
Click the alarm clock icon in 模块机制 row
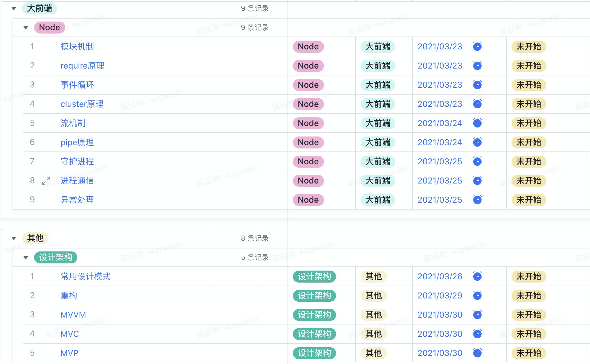coord(477,46)
